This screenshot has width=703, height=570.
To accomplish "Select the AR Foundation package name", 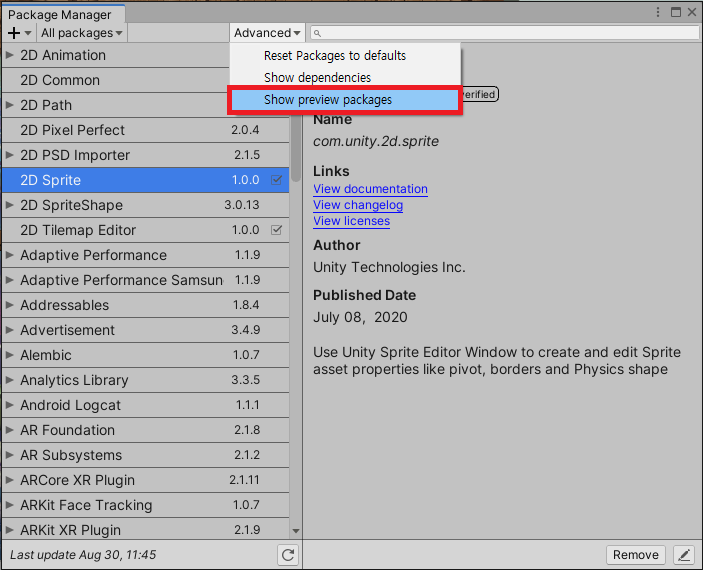I will tap(67, 430).
